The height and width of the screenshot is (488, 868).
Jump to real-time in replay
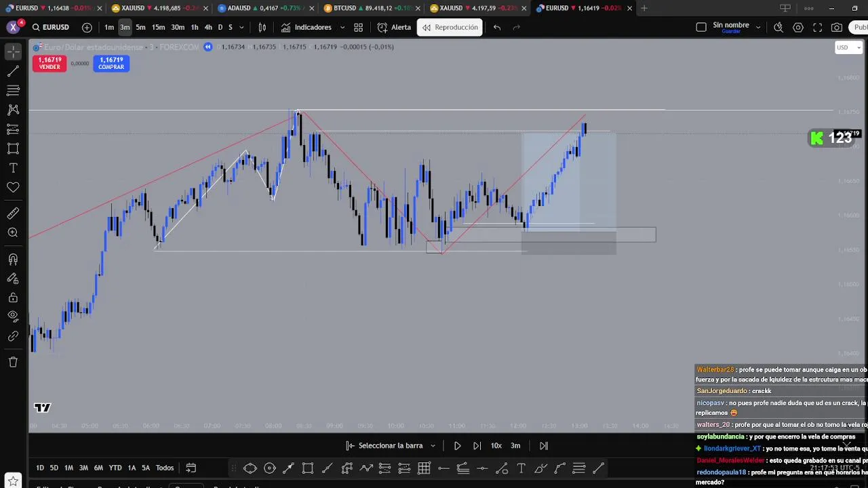[x=544, y=445]
